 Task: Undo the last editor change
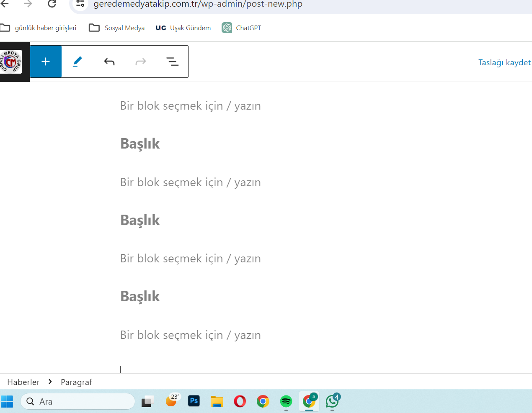[x=109, y=62]
